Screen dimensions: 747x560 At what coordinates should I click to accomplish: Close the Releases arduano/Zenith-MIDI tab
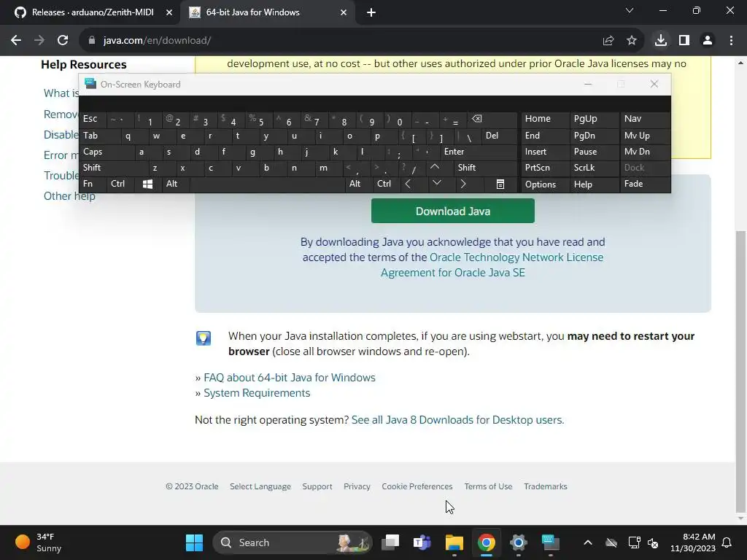[x=169, y=13]
